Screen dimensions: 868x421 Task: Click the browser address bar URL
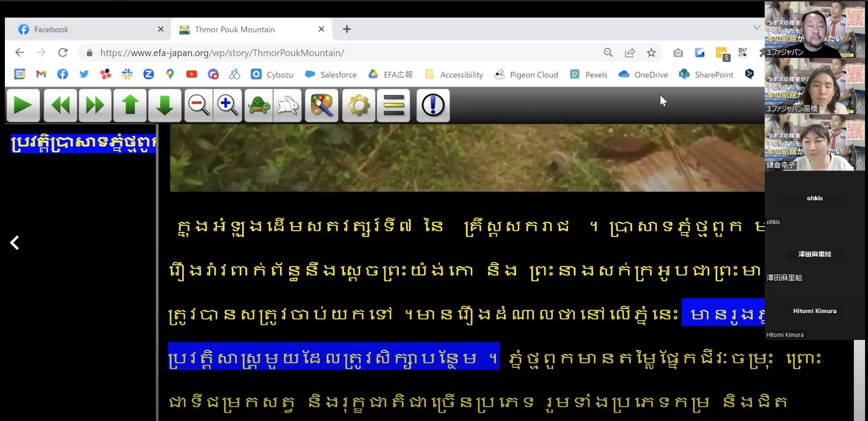click(222, 53)
